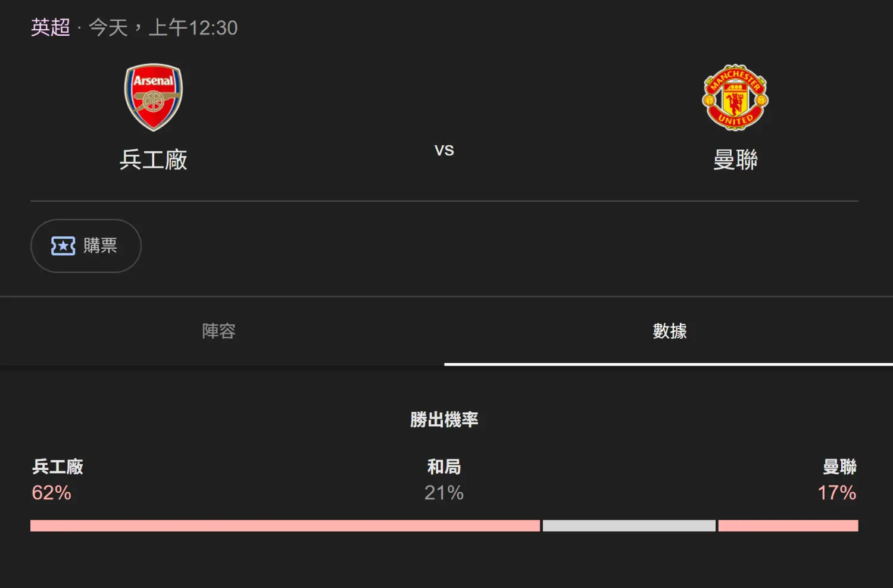Switch to the 陣容 tab
The image size is (893, 588).
219,331
